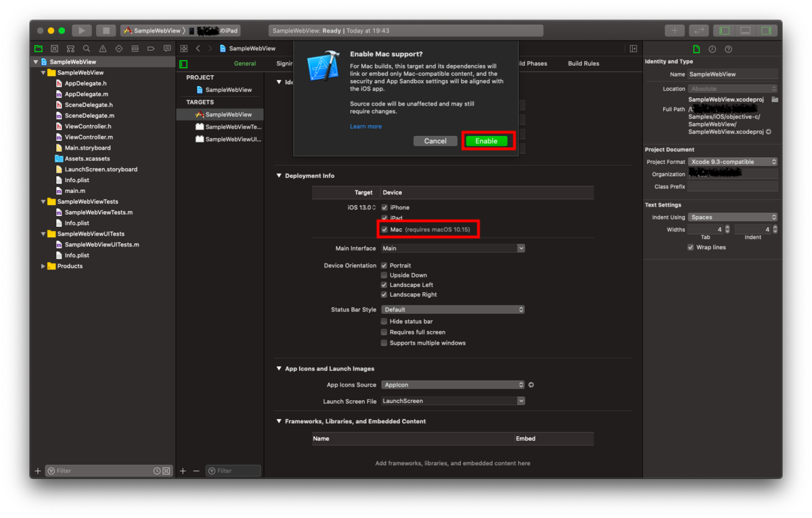Remove the selected target with minus
Viewport: 812px width, 518px height.
197,471
